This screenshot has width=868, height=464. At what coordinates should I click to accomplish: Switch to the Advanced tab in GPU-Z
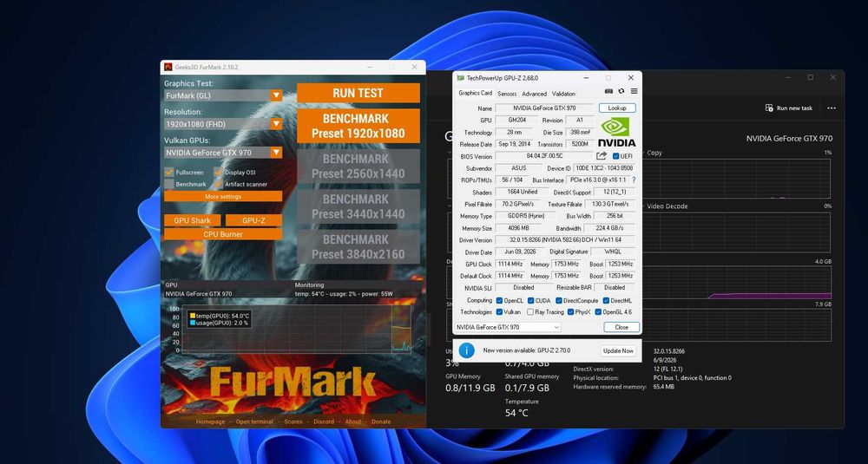point(534,94)
